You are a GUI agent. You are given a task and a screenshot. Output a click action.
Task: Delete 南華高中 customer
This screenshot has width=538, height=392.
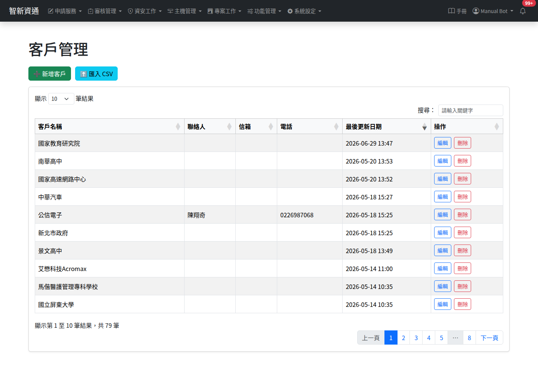click(463, 161)
